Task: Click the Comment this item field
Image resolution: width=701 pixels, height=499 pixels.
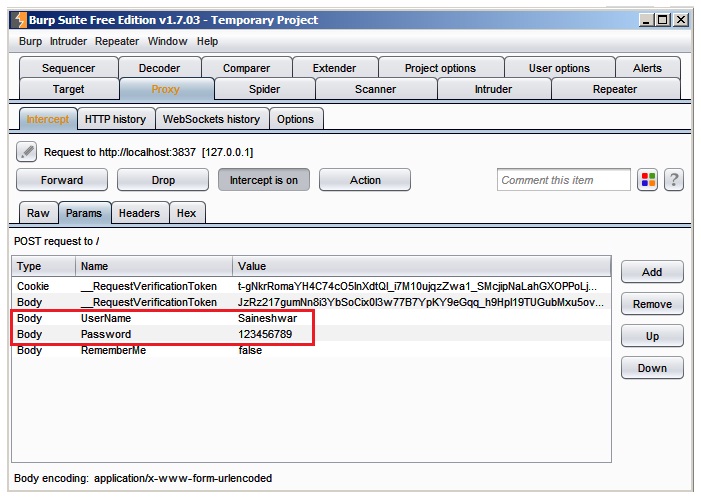Action: [x=563, y=180]
